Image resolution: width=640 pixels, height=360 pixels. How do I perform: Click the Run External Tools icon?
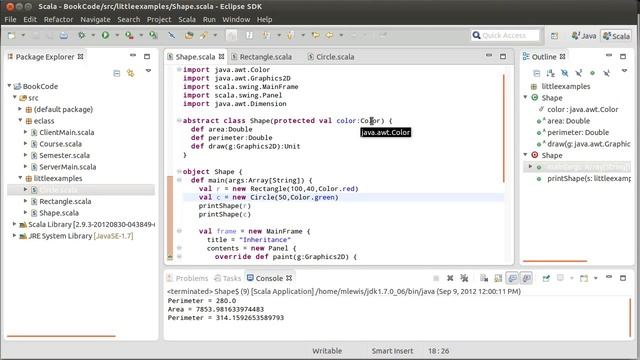(129, 36)
